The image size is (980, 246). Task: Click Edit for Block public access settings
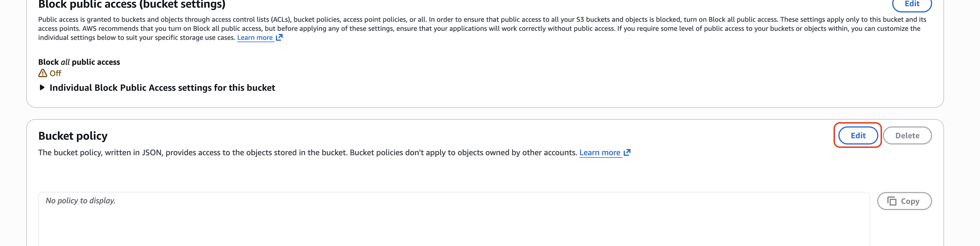pyautogui.click(x=911, y=5)
